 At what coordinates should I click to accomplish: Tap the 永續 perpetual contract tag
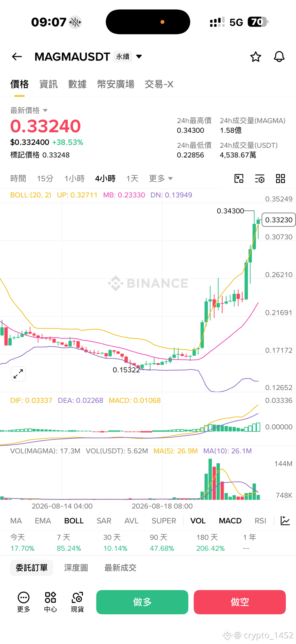(123, 57)
